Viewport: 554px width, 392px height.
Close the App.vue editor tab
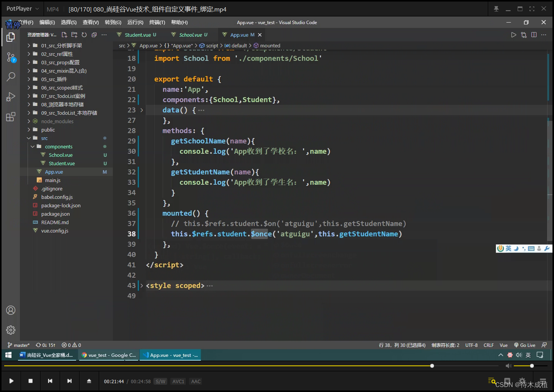(x=260, y=35)
